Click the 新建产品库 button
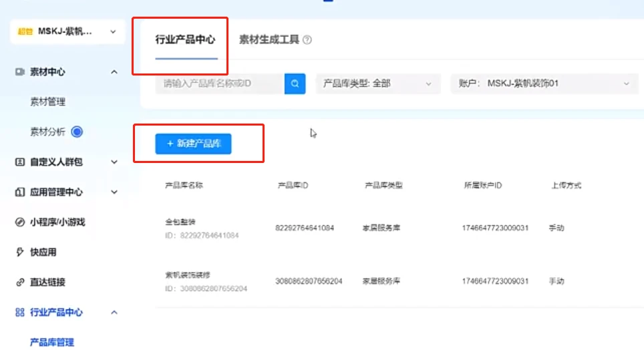The width and height of the screenshot is (644, 350). click(x=193, y=144)
